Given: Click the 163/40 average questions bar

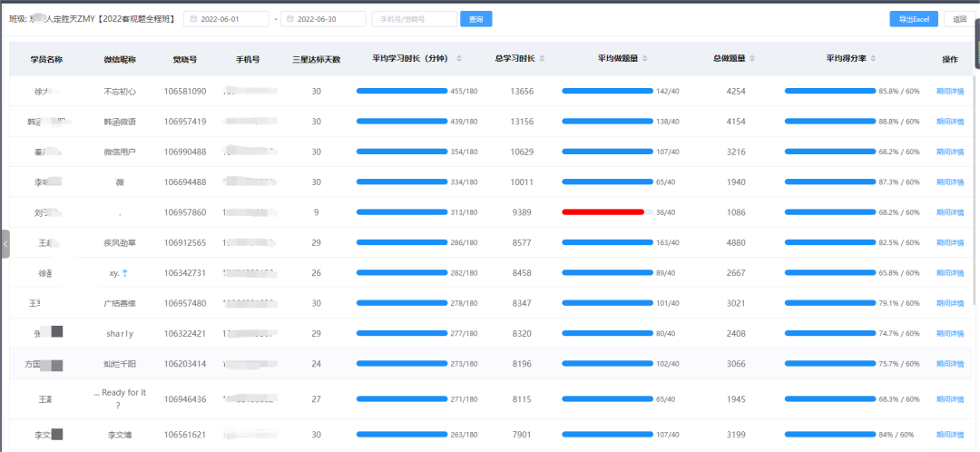Looking at the screenshot, I should tap(607, 242).
